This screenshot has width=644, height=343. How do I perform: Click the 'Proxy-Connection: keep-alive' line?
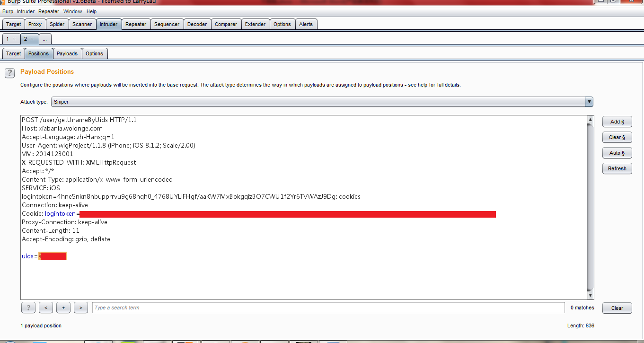point(64,222)
